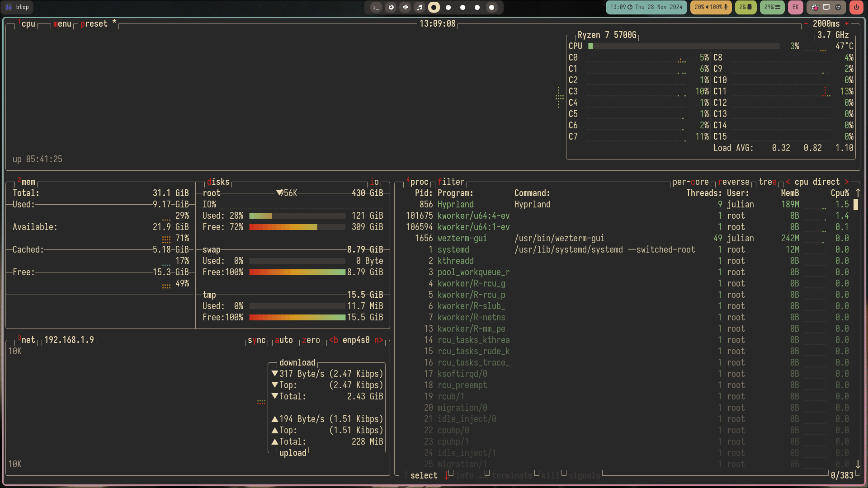Decrease update interval with minus next to 2000ms
Image resolution: width=868 pixels, height=488 pixels.
coord(806,23)
